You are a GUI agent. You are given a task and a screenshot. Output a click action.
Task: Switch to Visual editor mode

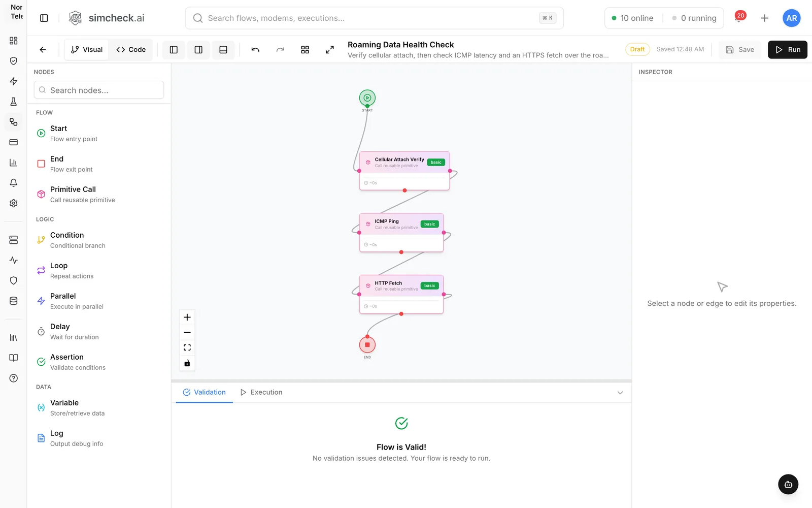(x=87, y=50)
